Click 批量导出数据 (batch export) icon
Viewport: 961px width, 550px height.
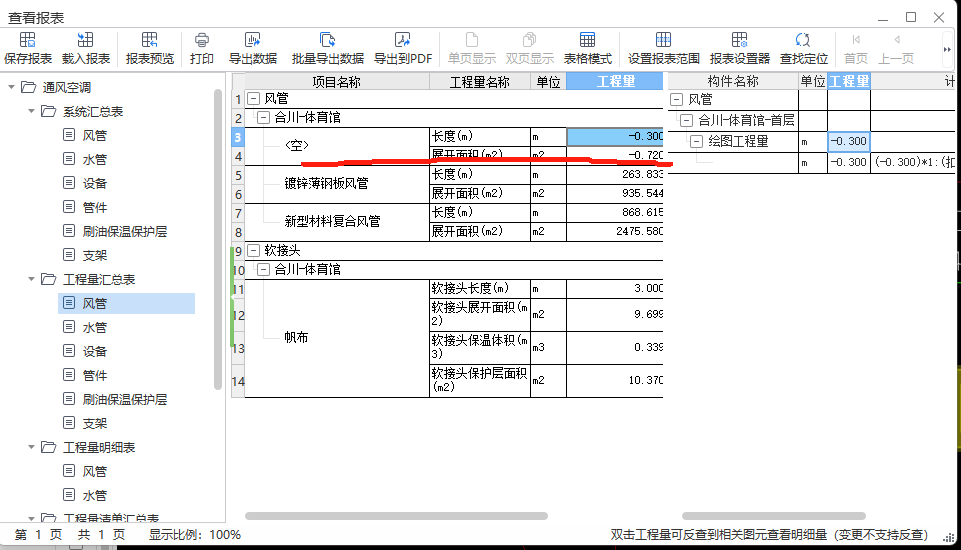coord(327,48)
